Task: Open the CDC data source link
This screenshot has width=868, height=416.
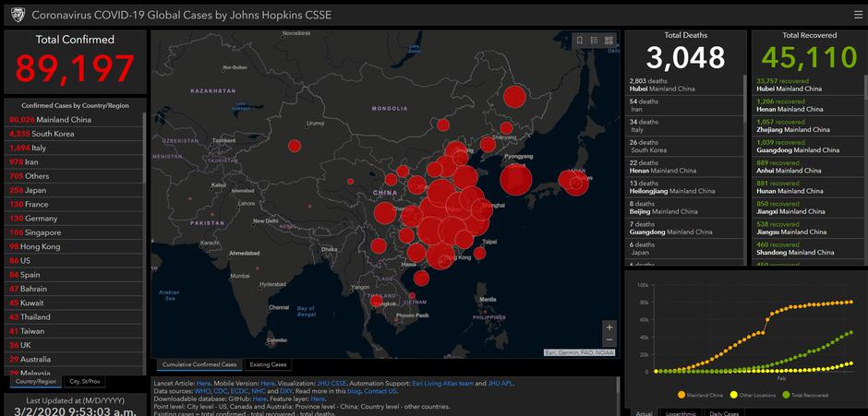Action: click(220, 391)
